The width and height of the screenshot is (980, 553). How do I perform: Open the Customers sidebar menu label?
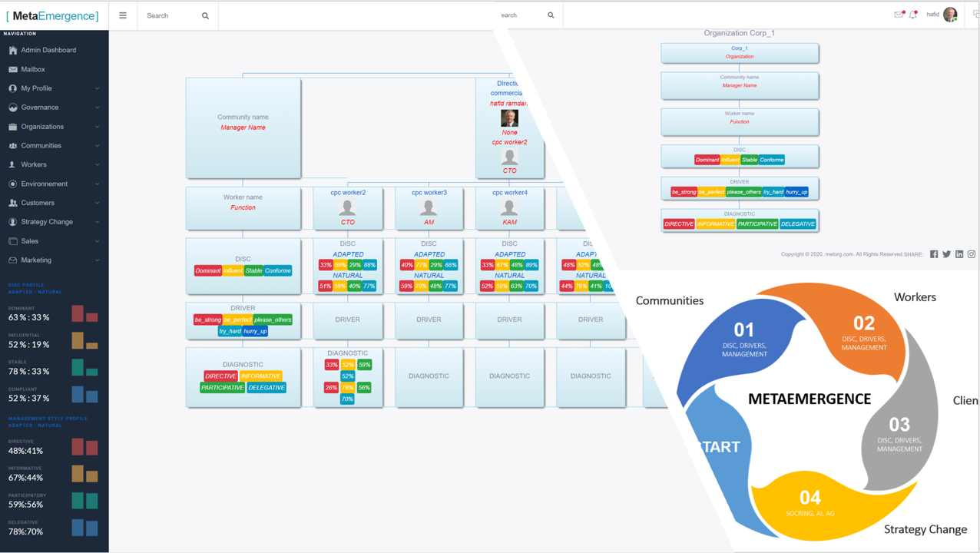(x=38, y=203)
